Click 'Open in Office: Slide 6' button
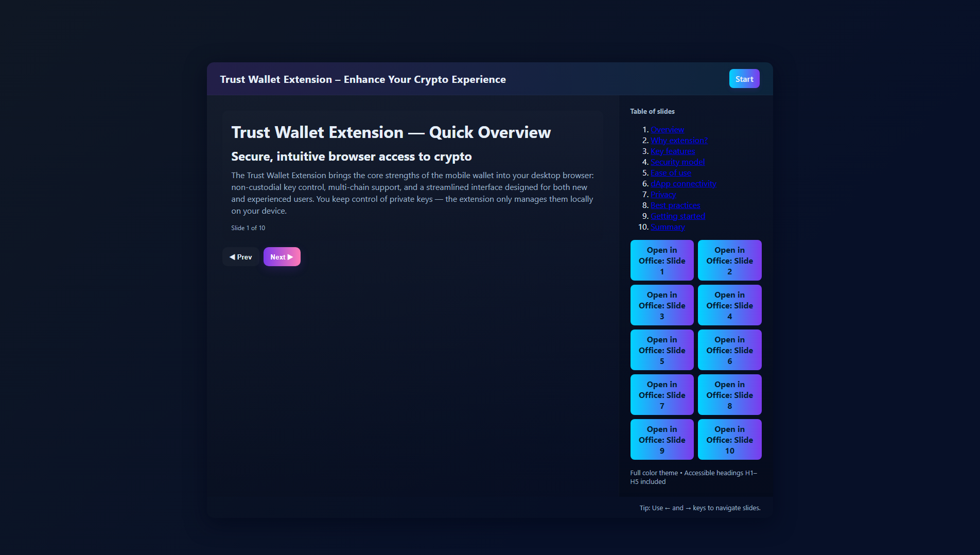This screenshot has height=555, width=980. point(729,350)
